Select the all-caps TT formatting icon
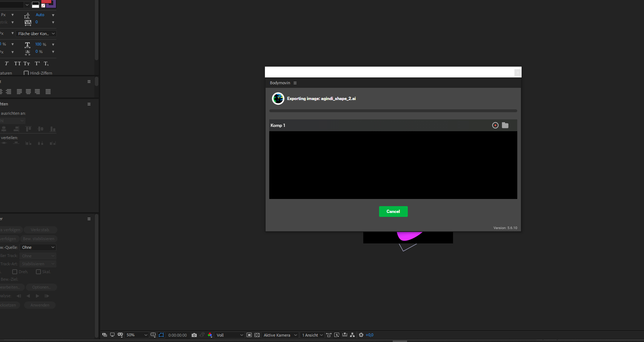This screenshot has height=342, width=644. (x=18, y=63)
